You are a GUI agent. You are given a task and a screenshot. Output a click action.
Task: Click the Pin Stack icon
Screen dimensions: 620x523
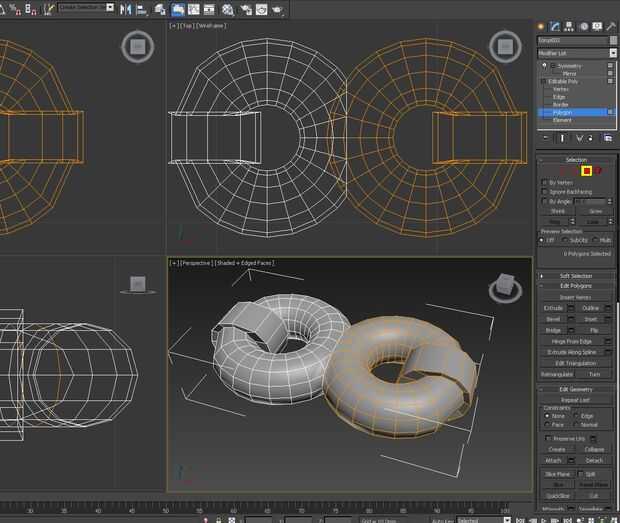coord(545,137)
